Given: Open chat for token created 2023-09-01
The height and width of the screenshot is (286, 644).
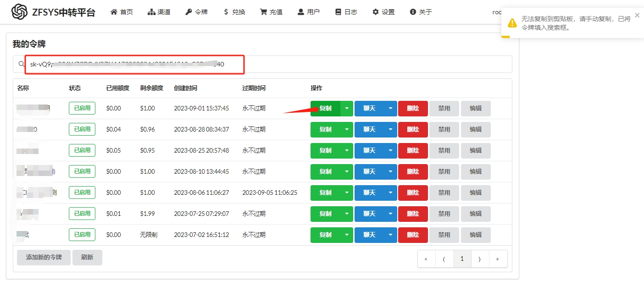Looking at the screenshot, I should tap(369, 109).
